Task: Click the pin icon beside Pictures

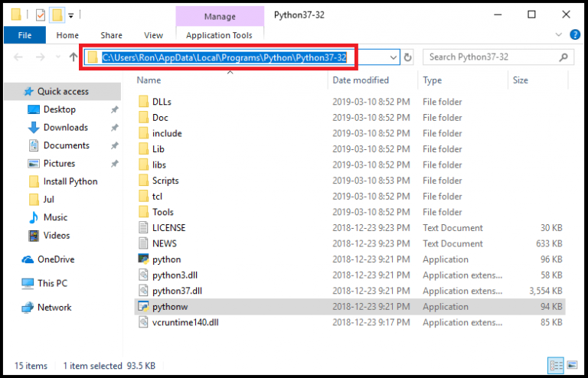Action: click(114, 163)
